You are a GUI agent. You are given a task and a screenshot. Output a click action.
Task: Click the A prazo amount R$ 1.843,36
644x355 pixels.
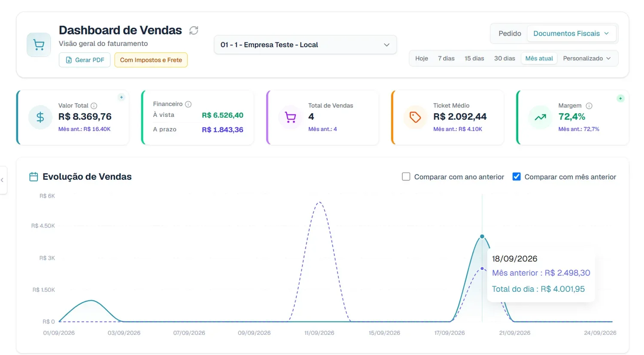coord(222,130)
